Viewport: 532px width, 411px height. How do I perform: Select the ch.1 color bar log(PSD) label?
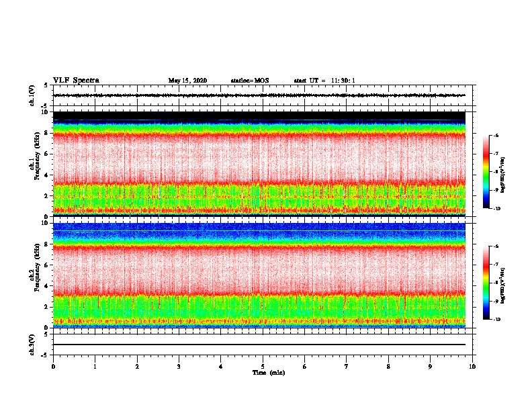pos(503,175)
